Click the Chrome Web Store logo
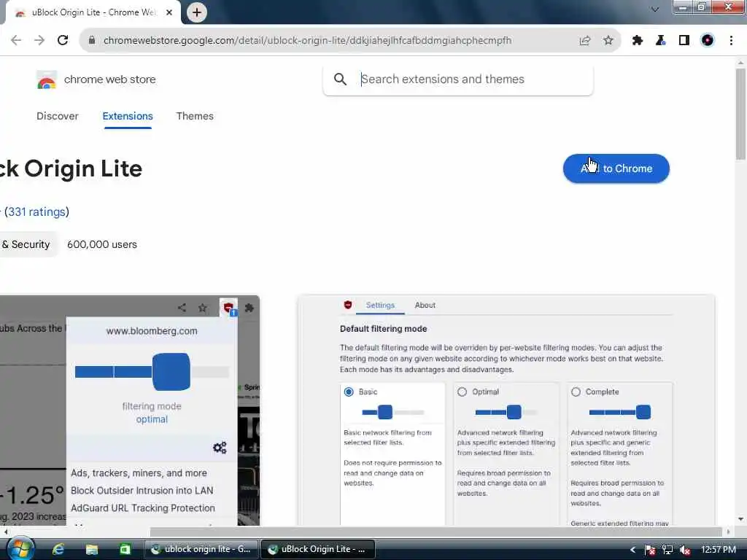The height and width of the screenshot is (560, 747). tap(47, 79)
